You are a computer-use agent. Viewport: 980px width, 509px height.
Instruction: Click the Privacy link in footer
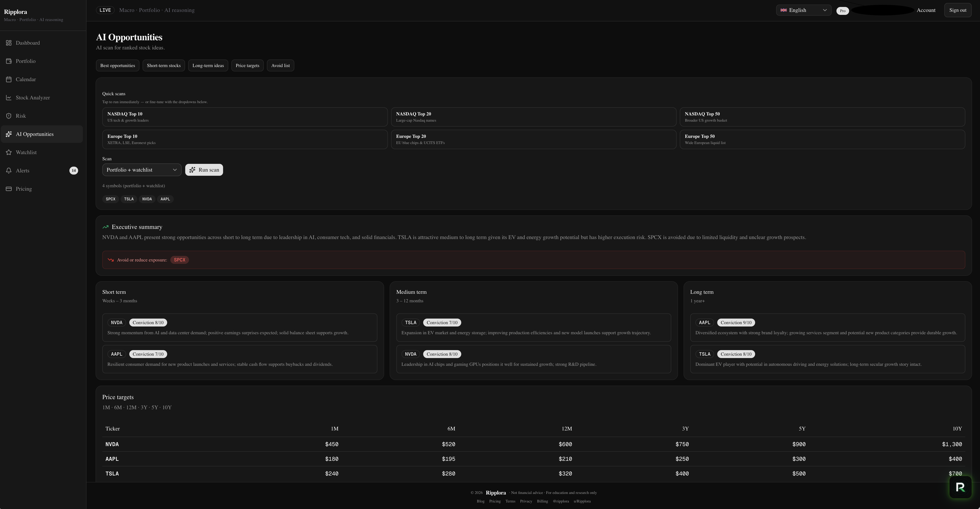[526, 501]
